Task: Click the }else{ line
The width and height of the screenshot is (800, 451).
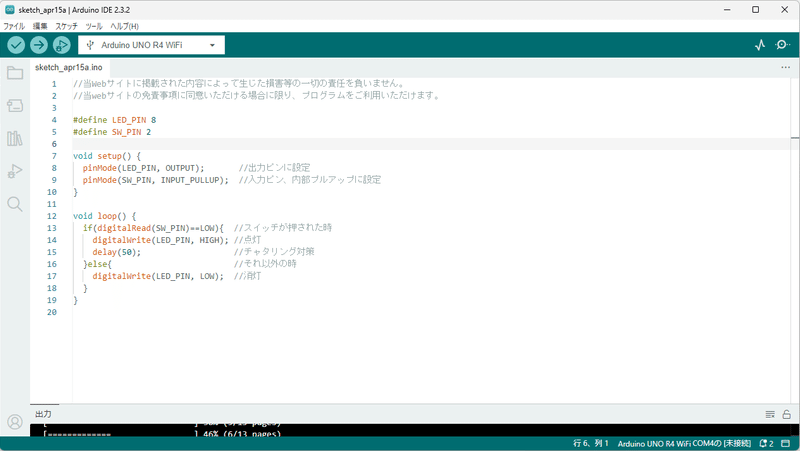Action: (97, 264)
